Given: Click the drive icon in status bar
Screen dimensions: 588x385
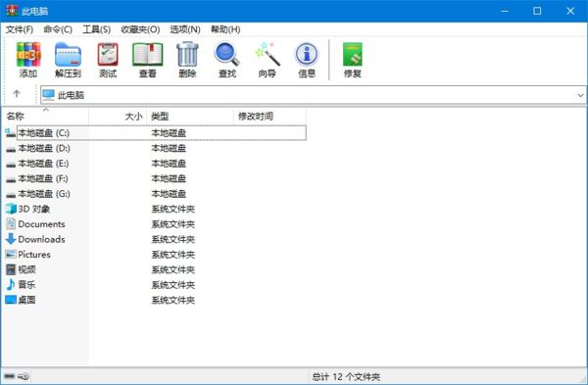Looking at the screenshot, I should [x=9, y=376].
